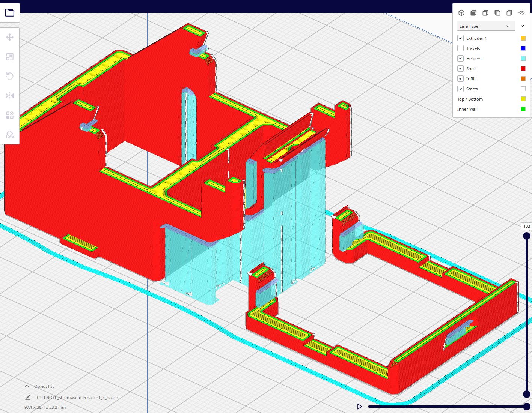Play the layer simulation
Image resolution: width=532 pixels, height=413 pixels.
(x=360, y=407)
